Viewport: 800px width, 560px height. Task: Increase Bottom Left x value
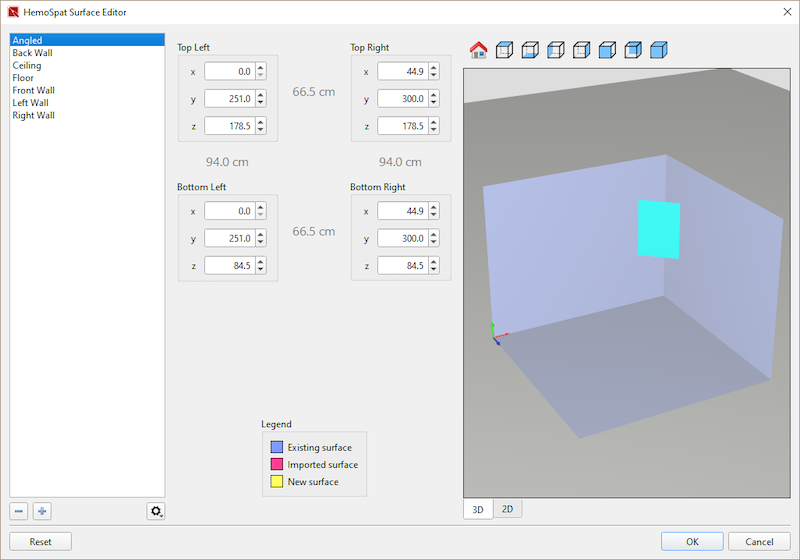pos(261,208)
